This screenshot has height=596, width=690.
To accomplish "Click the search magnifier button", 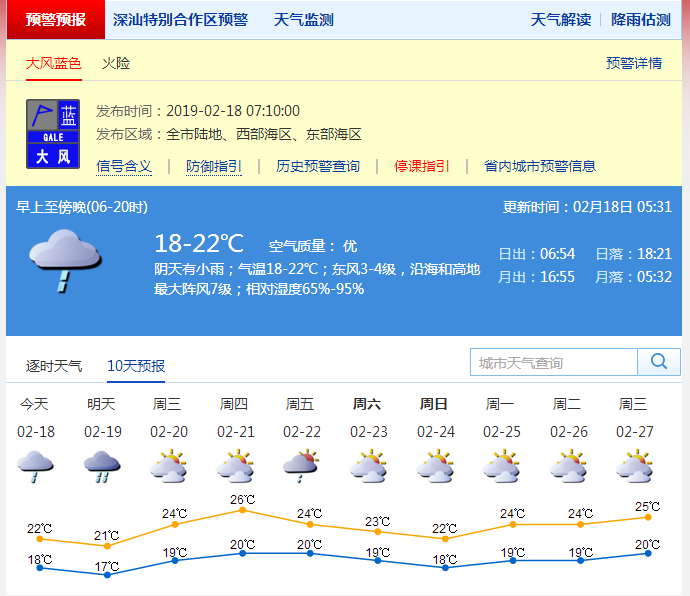I will click(x=659, y=362).
